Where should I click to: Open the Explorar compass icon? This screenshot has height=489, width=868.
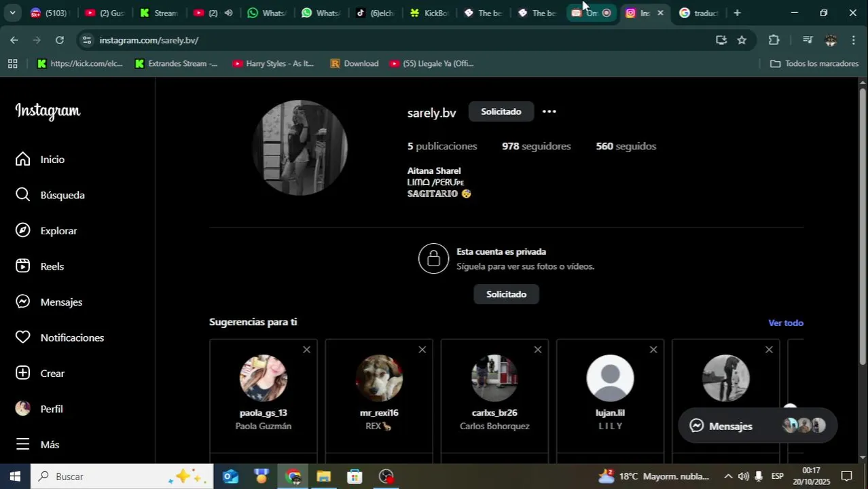coord(23,230)
